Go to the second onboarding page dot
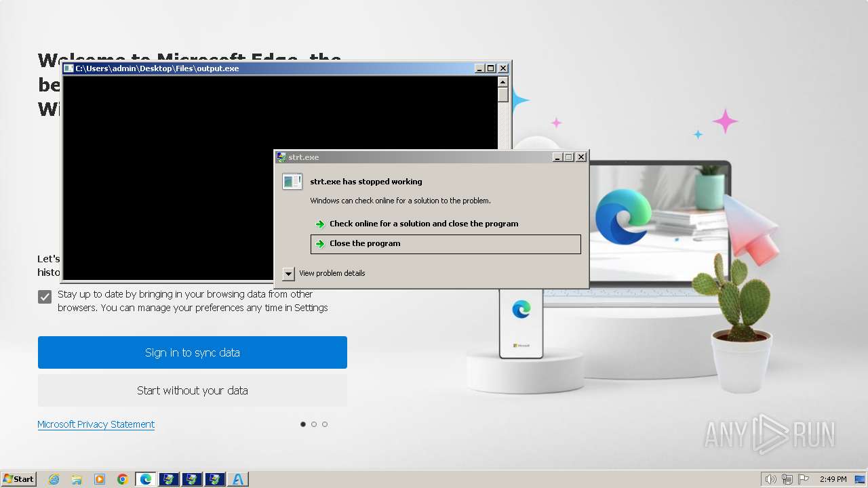This screenshot has width=868, height=488. tap(314, 424)
